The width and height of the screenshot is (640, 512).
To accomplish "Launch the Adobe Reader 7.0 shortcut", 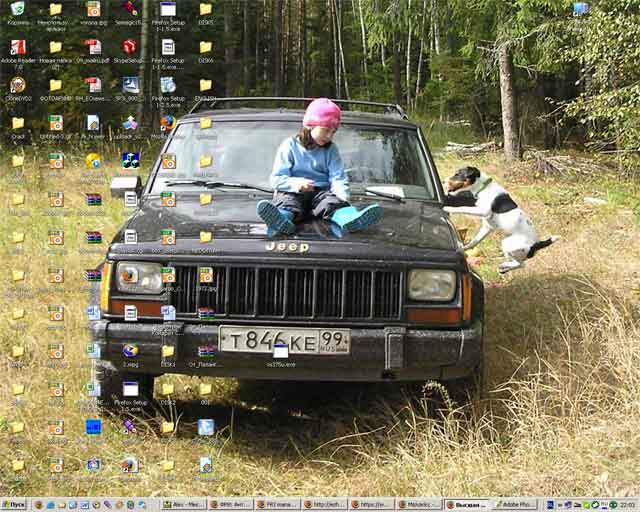I will click(x=18, y=47).
